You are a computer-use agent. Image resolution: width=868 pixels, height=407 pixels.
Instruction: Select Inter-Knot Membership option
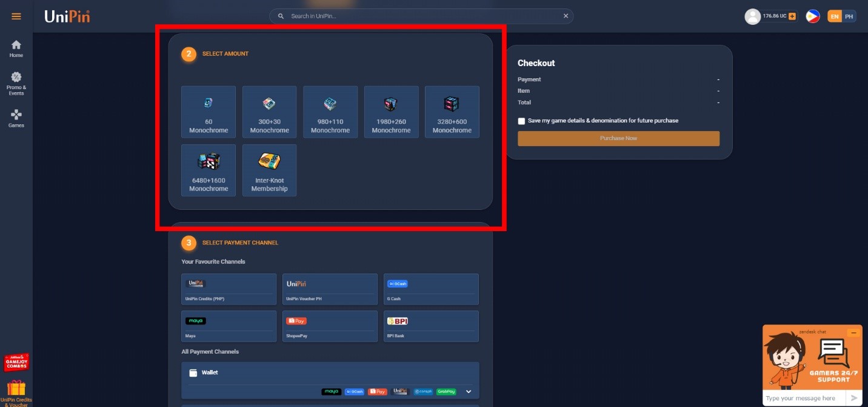270,170
